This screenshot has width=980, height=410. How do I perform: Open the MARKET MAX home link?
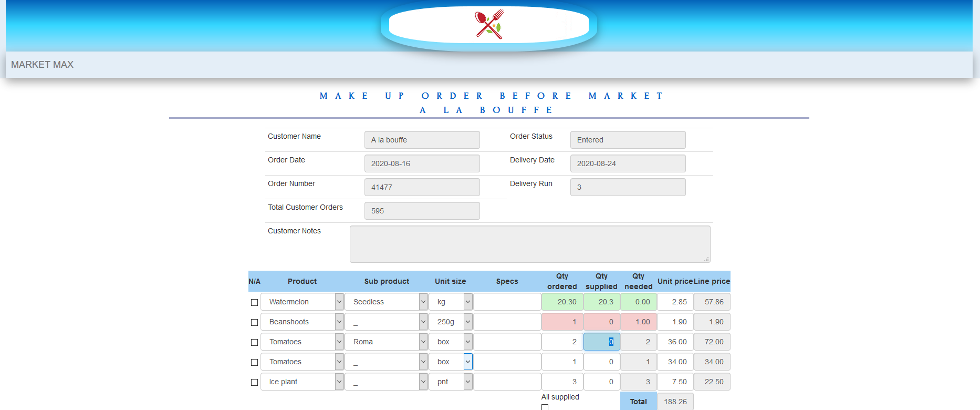(x=42, y=65)
